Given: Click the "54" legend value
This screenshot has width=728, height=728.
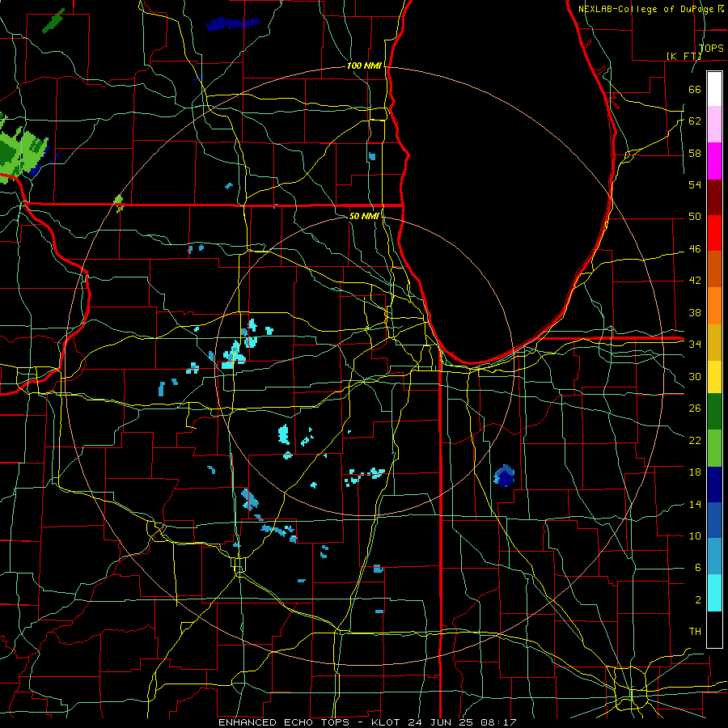Looking at the screenshot, I should pos(695,184).
